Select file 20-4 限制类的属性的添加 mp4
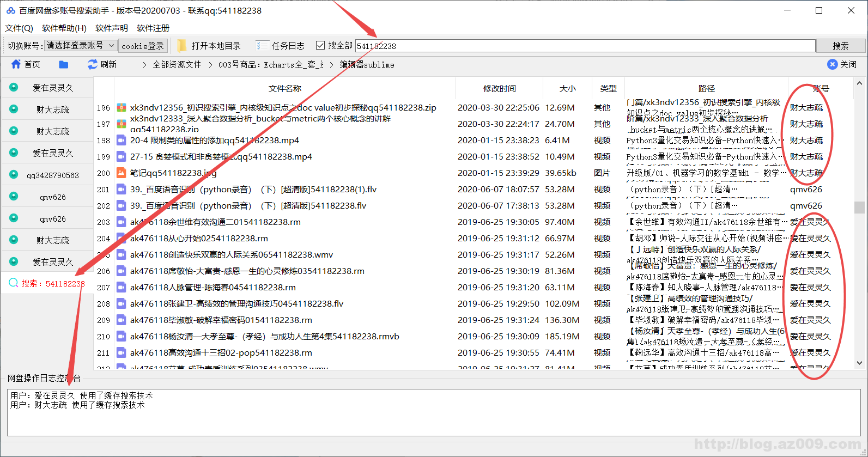 pyautogui.click(x=215, y=141)
